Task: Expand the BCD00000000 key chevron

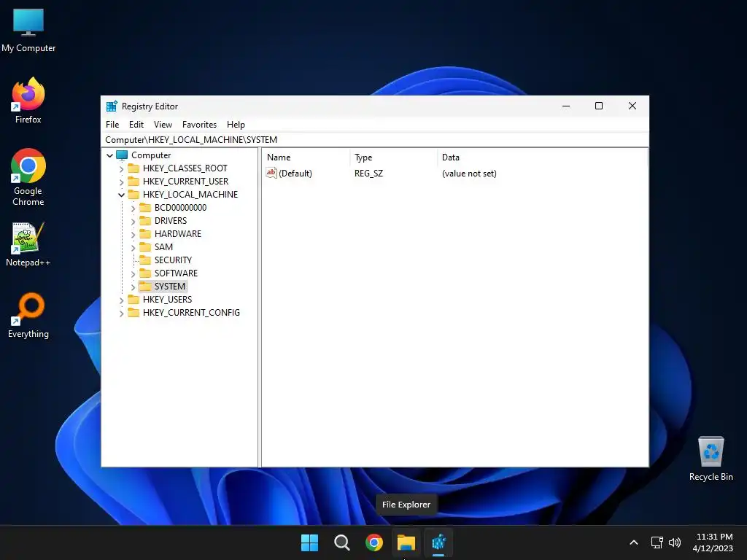Action: (133, 208)
